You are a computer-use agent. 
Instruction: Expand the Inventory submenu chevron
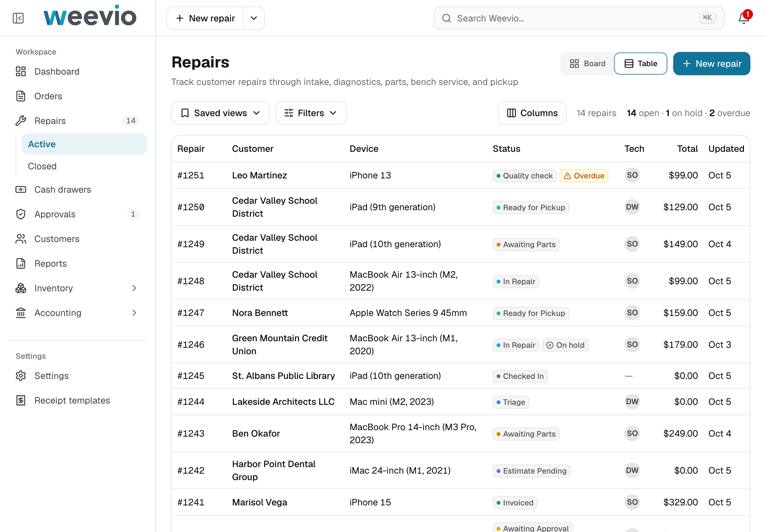click(134, 288)
